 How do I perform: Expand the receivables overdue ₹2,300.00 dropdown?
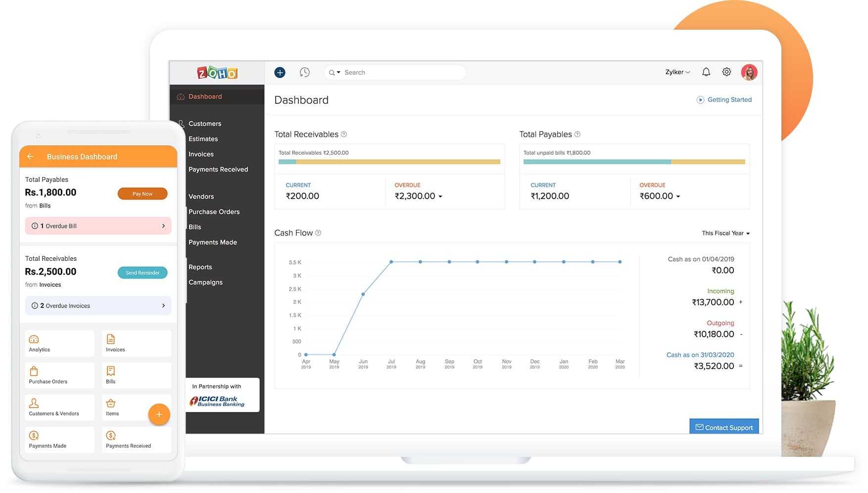pyautogui.click(x=440, y=196)
